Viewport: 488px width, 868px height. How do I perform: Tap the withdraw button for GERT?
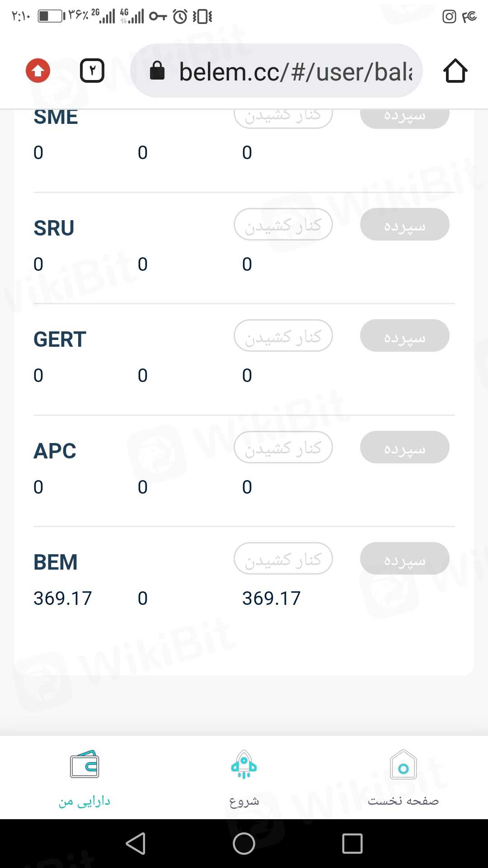(x=283, y=336)
